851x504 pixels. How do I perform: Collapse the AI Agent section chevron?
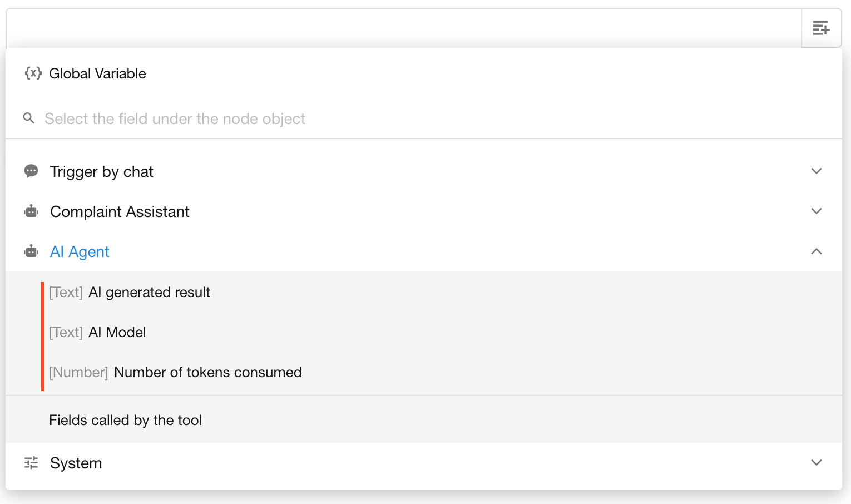[x=816, y=251]
